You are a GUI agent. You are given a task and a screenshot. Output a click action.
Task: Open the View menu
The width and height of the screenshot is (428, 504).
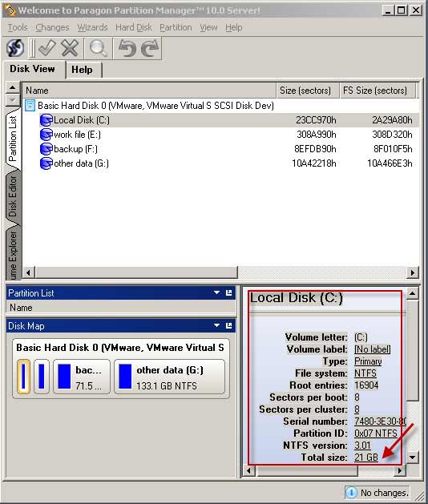(x=208, y=27)
